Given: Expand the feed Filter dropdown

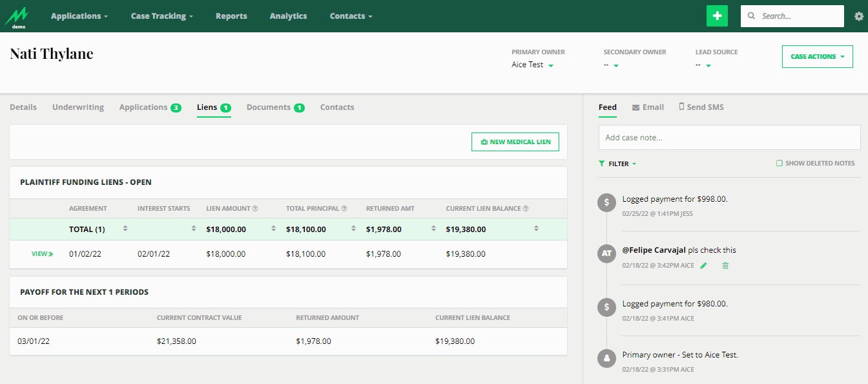Looking at the screenshot, I should (x=618, y=164).
